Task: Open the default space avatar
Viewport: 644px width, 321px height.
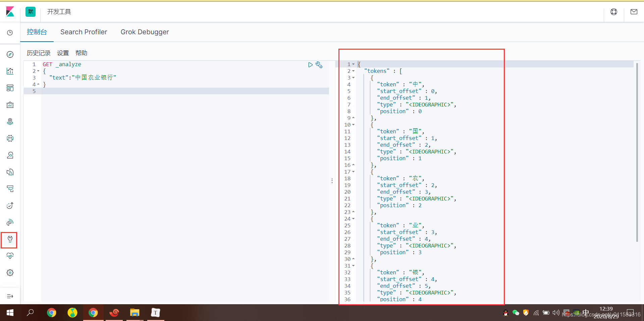Action: [31, 12]
